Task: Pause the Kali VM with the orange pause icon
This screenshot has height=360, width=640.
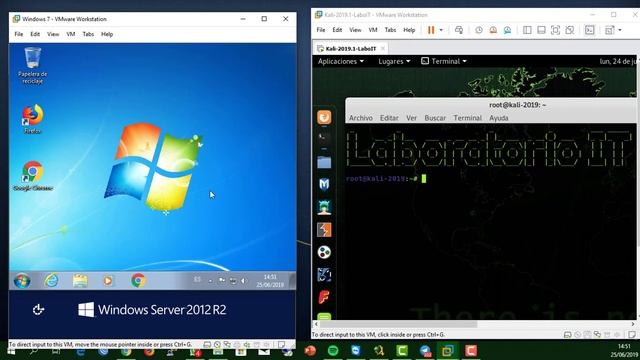Action: [x=431, y=30]
